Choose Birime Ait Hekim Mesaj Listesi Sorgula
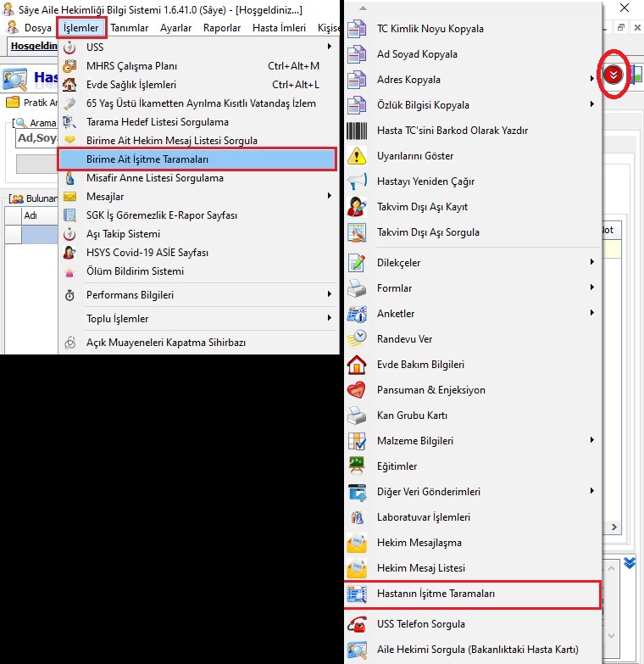The height and width of the screenshot is (664, 644). pyautogui.click(x=197, y=141)
